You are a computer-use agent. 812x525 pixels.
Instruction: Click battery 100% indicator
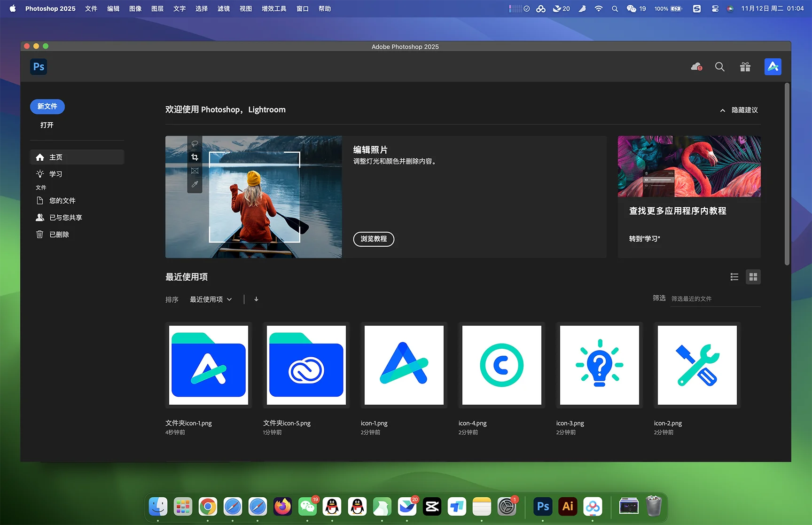coord(668,8)
